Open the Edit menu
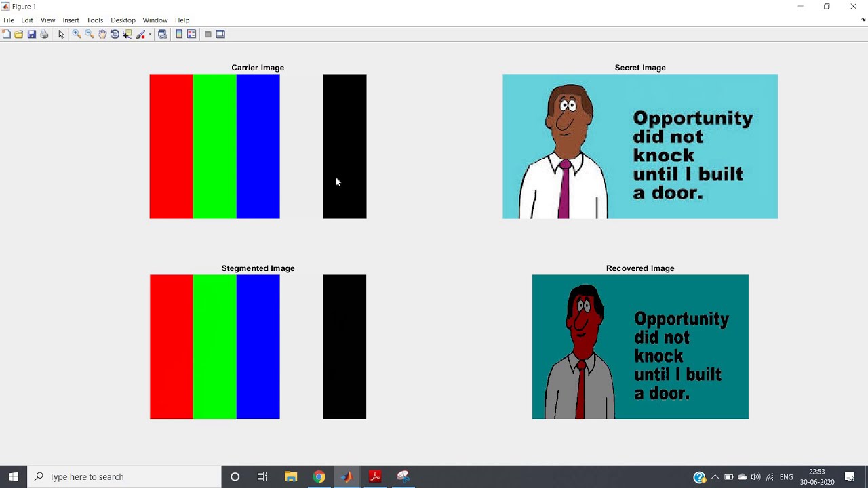The image size is (868, 488). 27,20
